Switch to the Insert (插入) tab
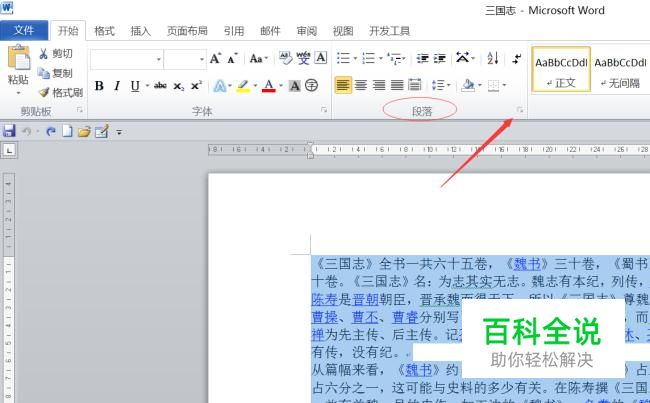 point(140,31)
